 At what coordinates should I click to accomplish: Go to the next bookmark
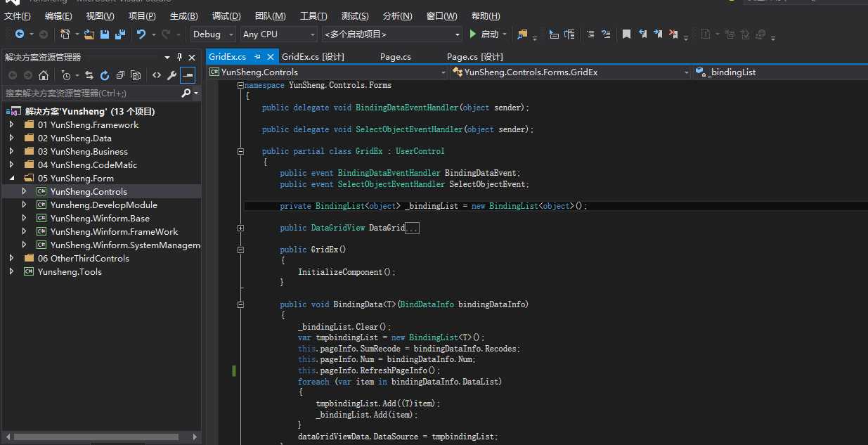[658, 34]
